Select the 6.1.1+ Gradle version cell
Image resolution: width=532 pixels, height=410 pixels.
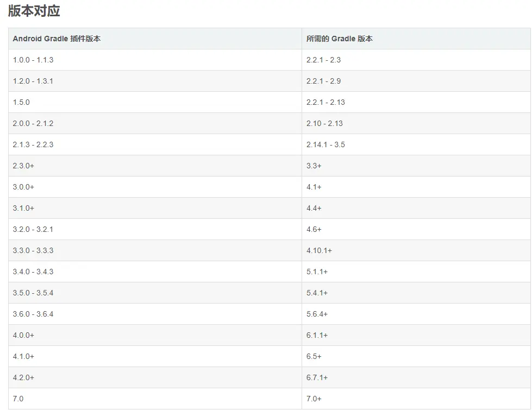tap(317, 335)
